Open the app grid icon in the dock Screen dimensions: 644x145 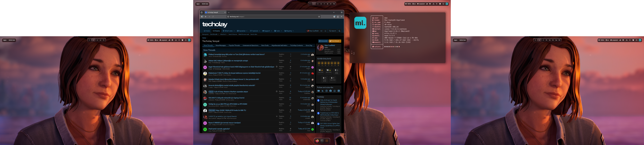click(327, 141)
